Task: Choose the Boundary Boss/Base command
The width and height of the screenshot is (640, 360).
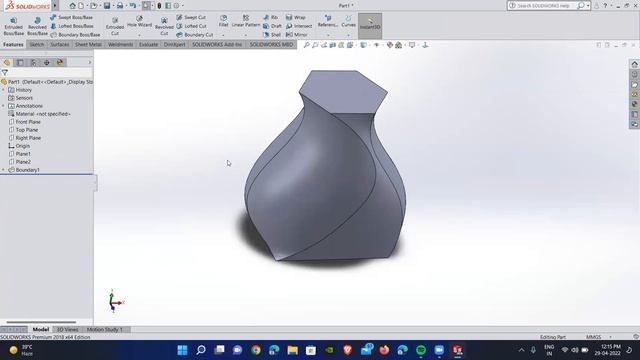Action: (x=75, y=35)
